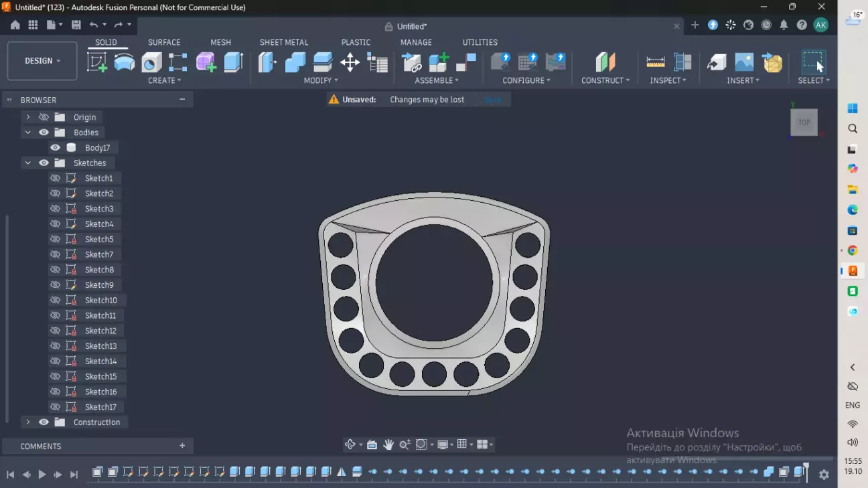Open timeline settings gear

coord(824,474)
